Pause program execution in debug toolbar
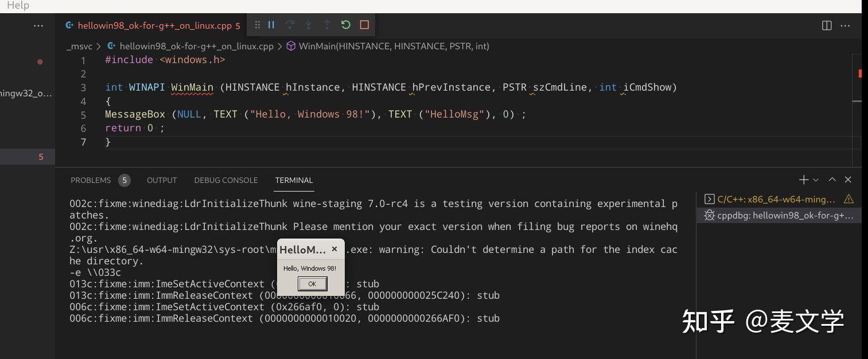 [x=271, y=25]
